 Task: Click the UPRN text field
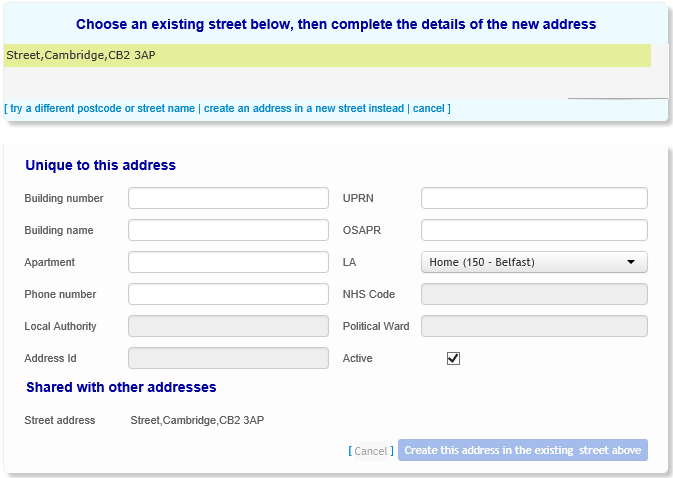click(x=534, y=198)
